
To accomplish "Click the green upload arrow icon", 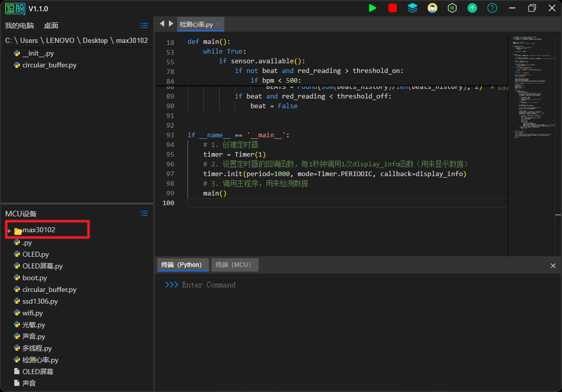I will tap(473, 8).
